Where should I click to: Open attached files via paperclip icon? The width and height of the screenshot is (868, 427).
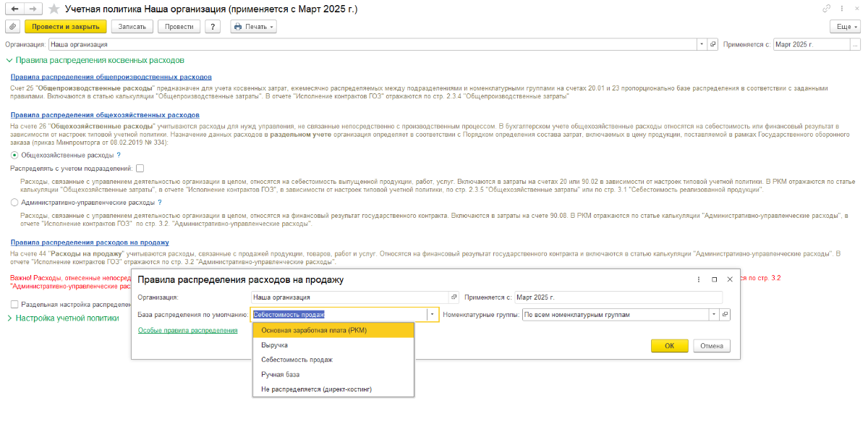coord(12,27)
